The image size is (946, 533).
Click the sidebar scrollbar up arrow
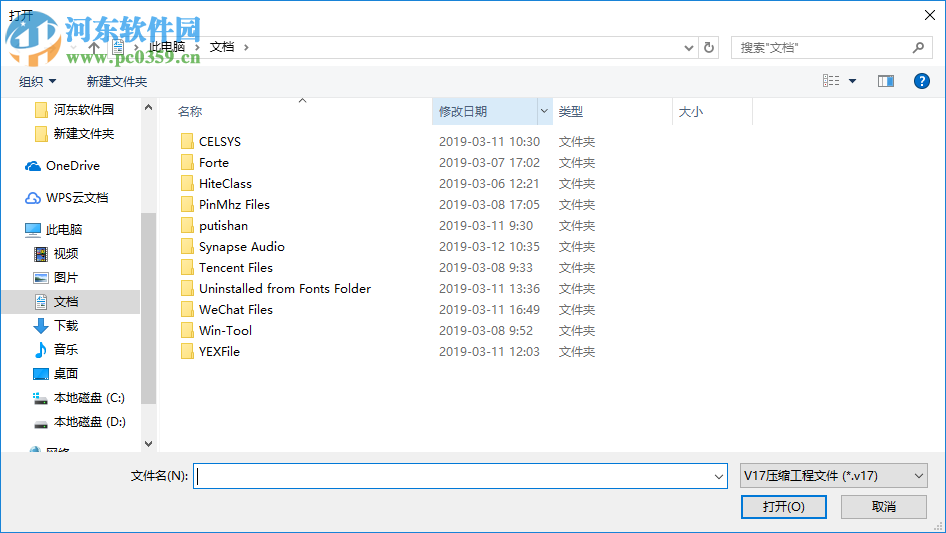click(x=148, y=107)
